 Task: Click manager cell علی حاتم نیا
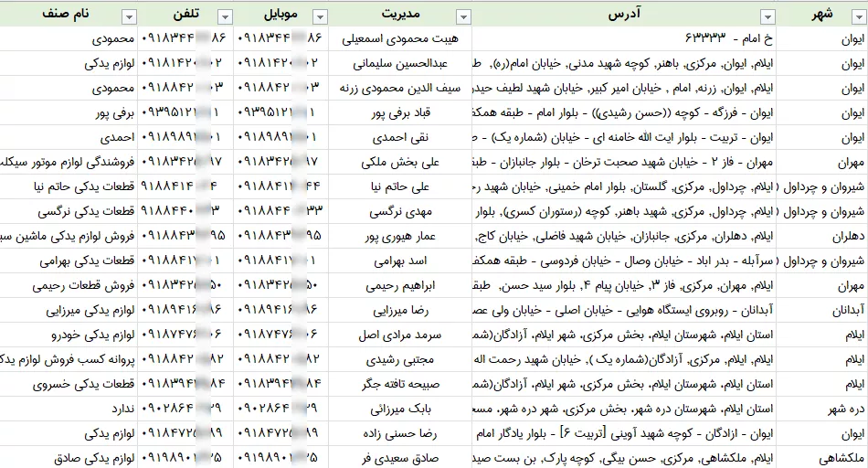click(x=400, y=186)
